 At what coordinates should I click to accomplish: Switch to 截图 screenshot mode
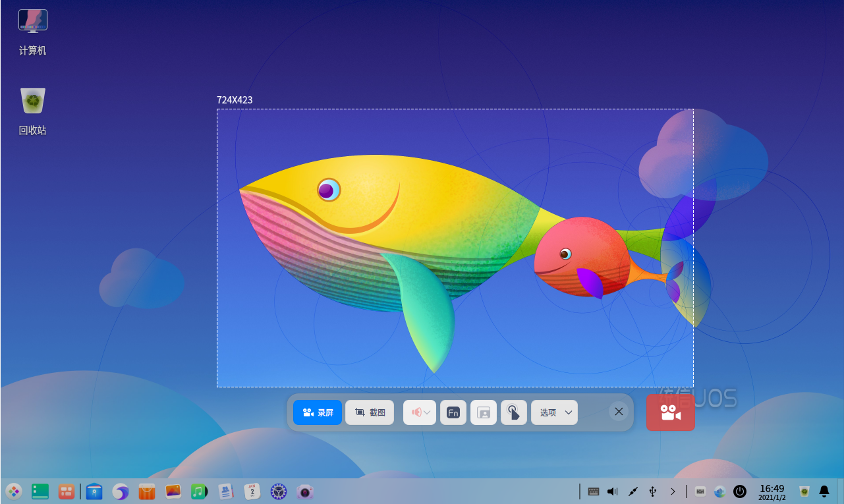pos(370,412)
